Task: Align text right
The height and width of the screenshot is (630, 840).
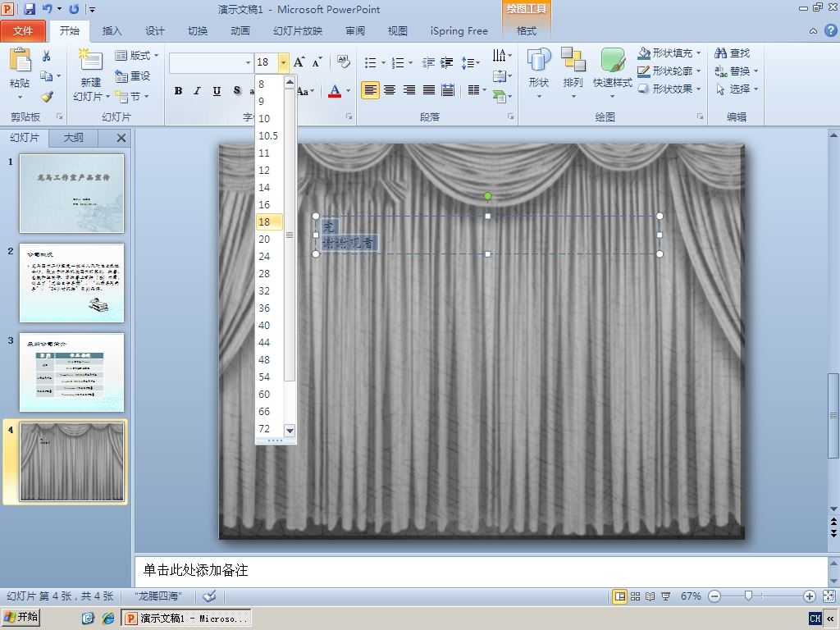Action: click(409, 90)
